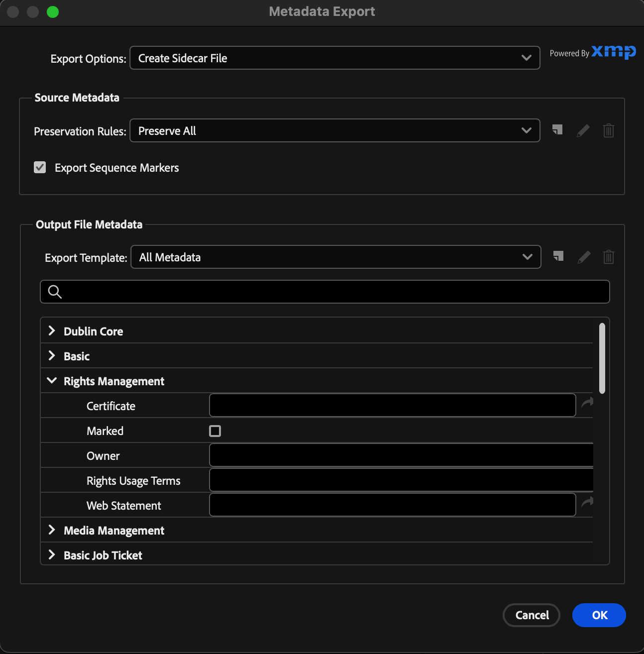The image size is (644, 654).
Task: Click the search magnifier icon
Action: pos(55,292)
